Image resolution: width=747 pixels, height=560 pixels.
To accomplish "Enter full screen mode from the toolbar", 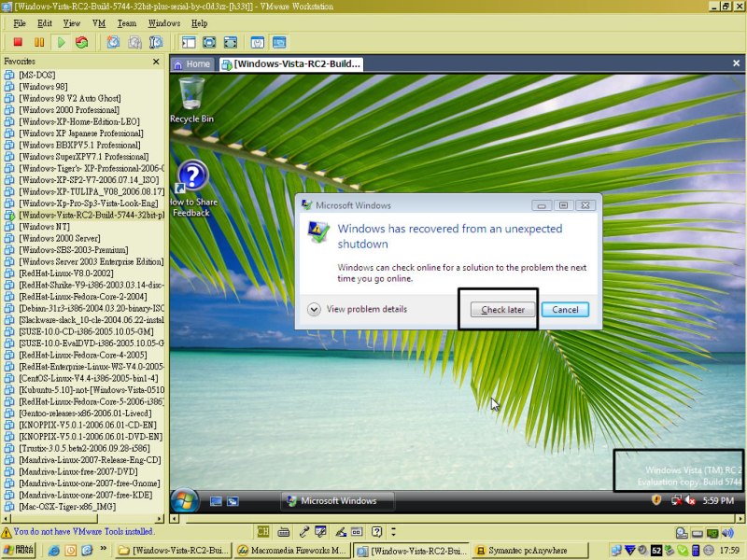I will click(230, 42).
